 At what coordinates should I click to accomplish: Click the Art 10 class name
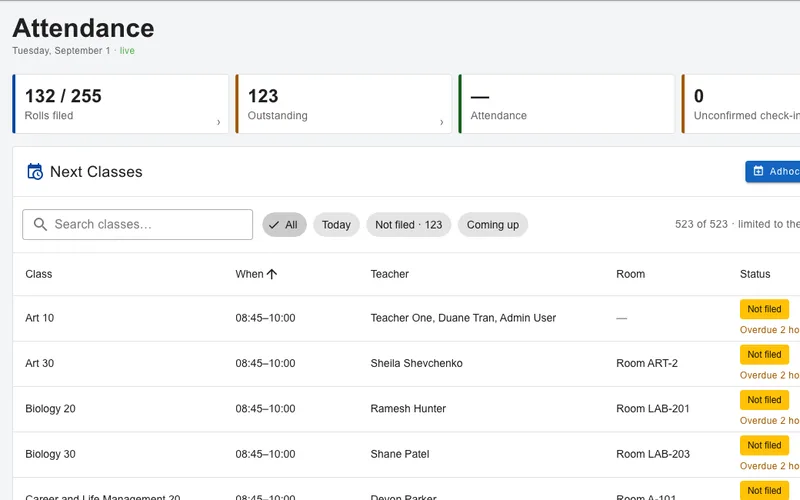point(40,318)
